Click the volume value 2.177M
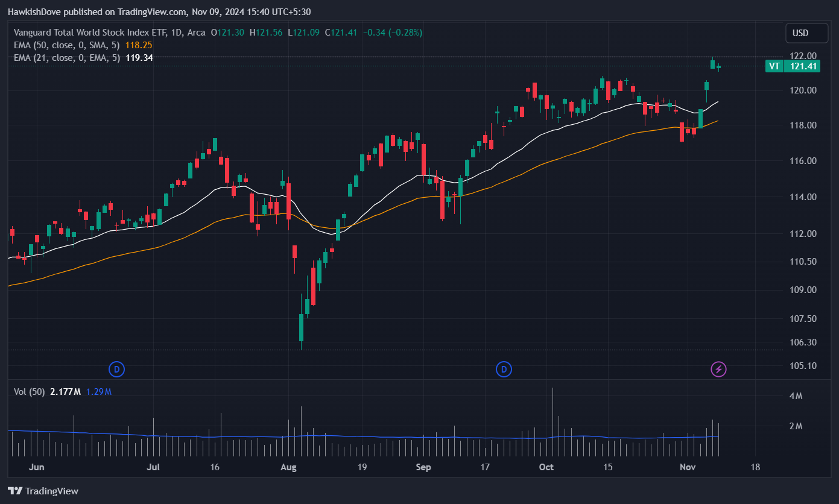 tap(65, 392)
